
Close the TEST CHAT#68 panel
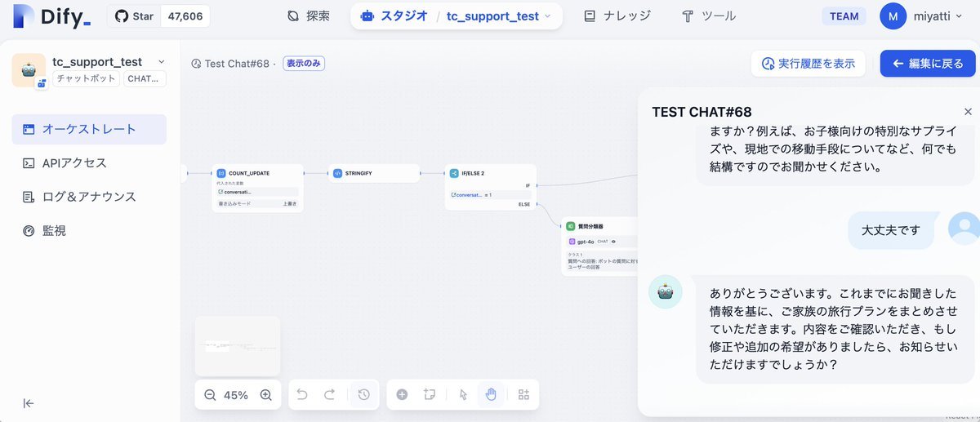968,112
